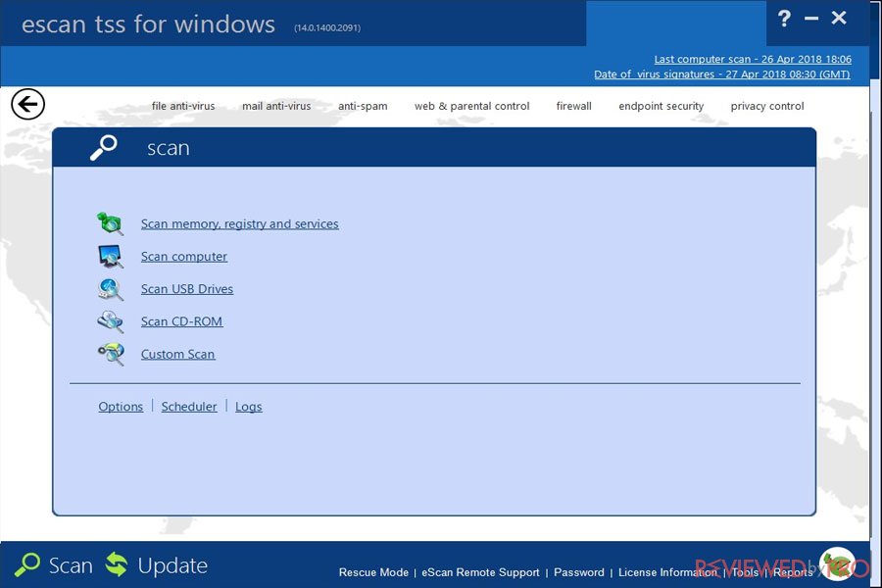Image resolution: width=882 pixels, height=588 pixels.
Task: Open the privacy control section
Action: (767, 106)
